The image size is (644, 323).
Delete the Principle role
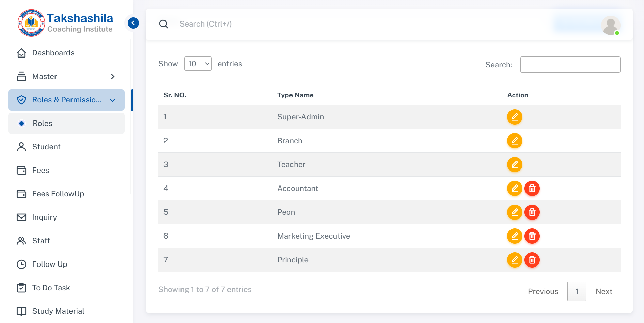pyautogui.click(x=532, y=260)
